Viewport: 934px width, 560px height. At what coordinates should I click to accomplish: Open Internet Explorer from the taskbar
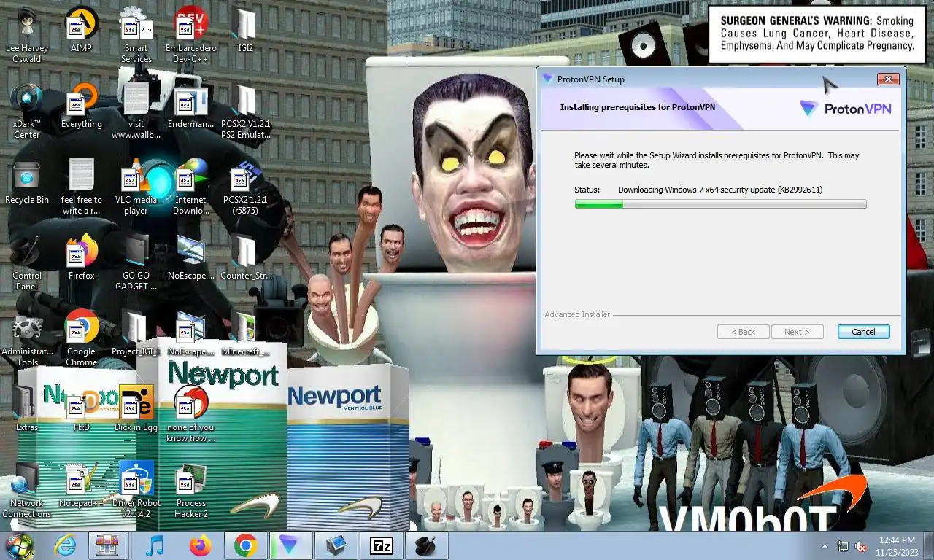click(x=65, y=545)
